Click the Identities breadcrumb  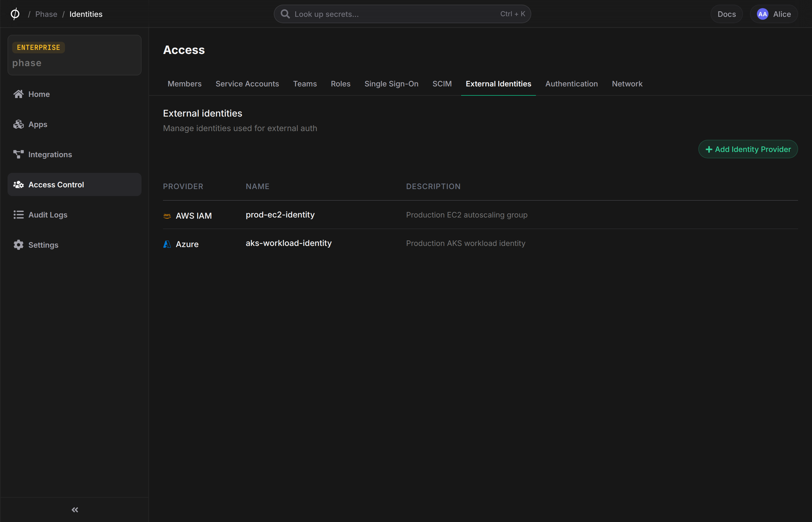[86, 14]
